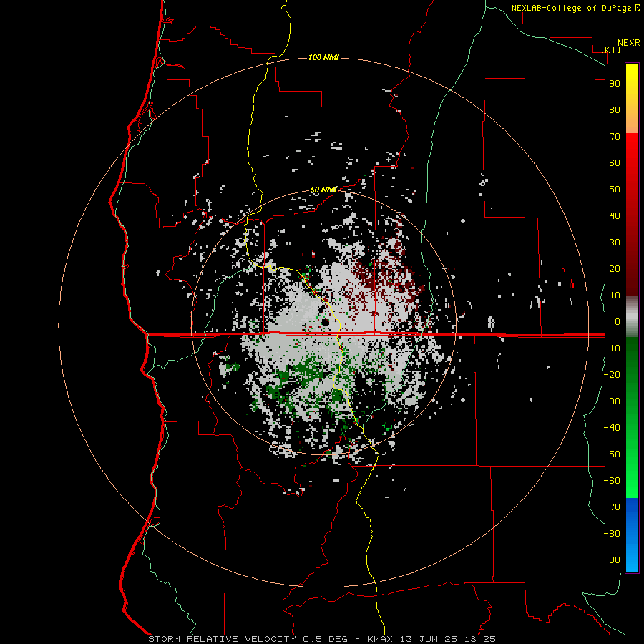The image size is (644, 644).
Task: Click the 100 NMI range ring label
Action: click(323, 57)
